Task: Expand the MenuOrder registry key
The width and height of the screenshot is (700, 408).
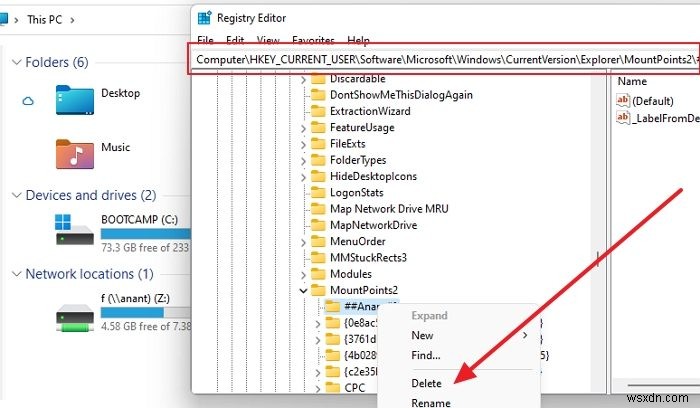Action: click(303, 242)
